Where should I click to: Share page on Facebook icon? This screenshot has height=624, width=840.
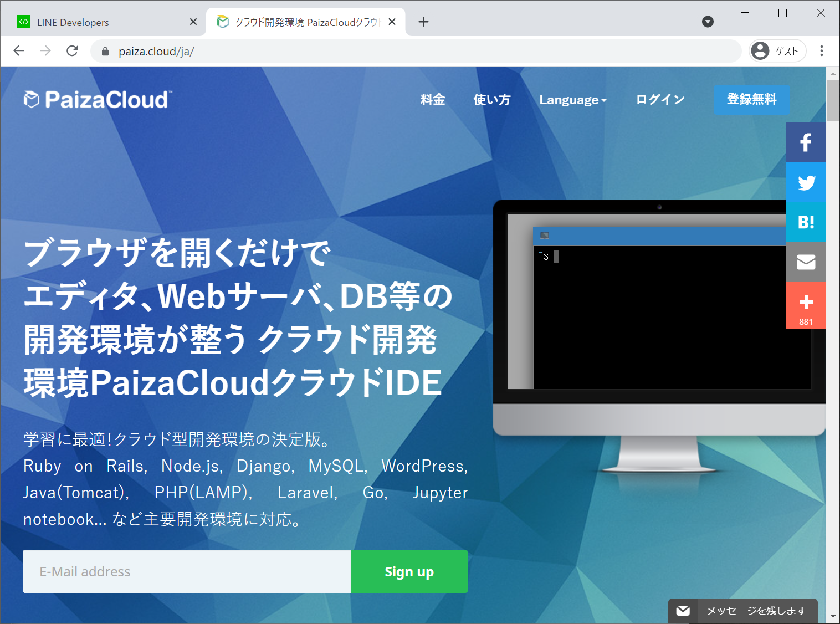806,142
